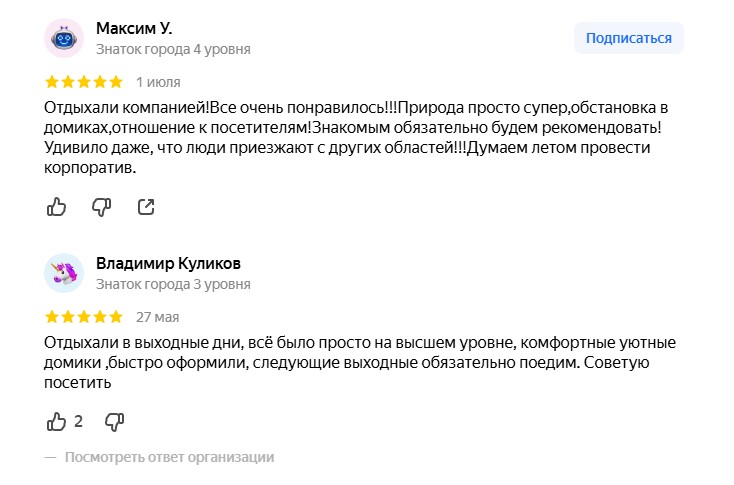The width and height of the screenshot is (734, 485).
Task: Click the five-star rating of Максим's review
Action: 84,82
